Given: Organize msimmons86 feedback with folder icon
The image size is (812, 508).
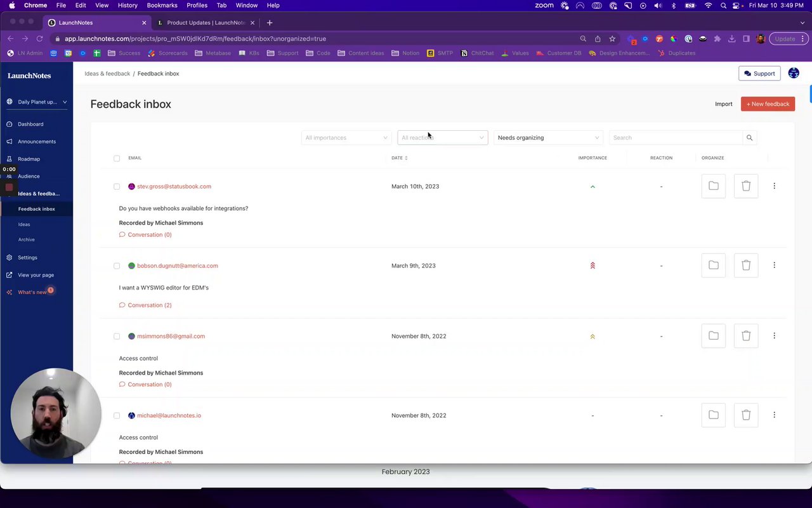Looking at the screenshot, I should (714, 336).
